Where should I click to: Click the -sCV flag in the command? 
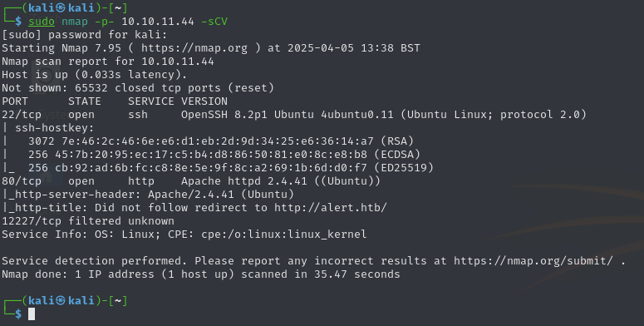point(214,22)
